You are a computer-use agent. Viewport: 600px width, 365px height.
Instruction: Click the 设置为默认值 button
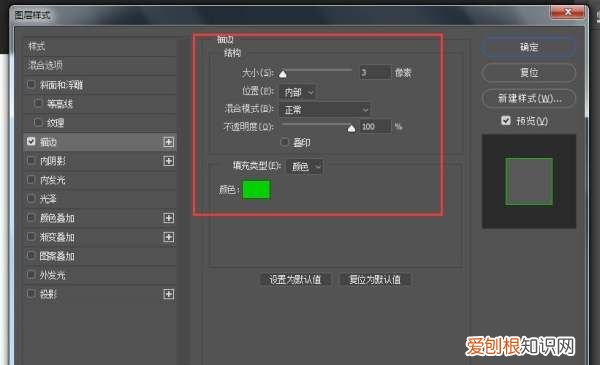pyautogui.click(x=295, y=280)
